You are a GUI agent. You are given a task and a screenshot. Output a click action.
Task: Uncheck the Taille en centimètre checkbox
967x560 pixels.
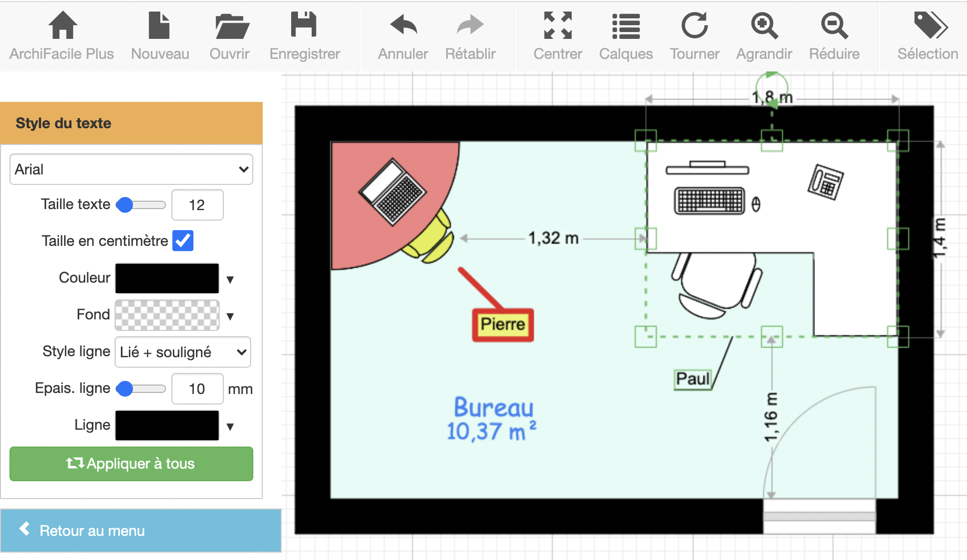183,241
